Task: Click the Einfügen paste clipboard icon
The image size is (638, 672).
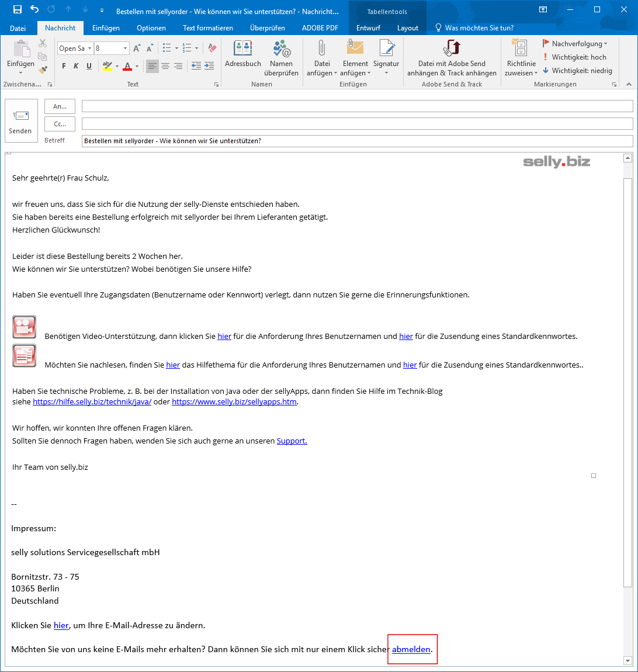Action: click(x=20, y=49)
